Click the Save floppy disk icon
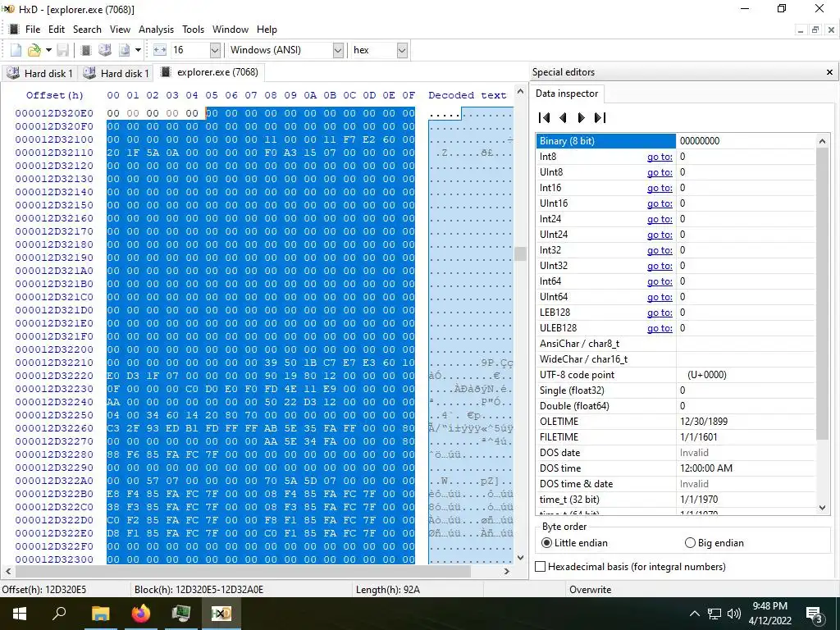The image size is (840, 630). 62,50
